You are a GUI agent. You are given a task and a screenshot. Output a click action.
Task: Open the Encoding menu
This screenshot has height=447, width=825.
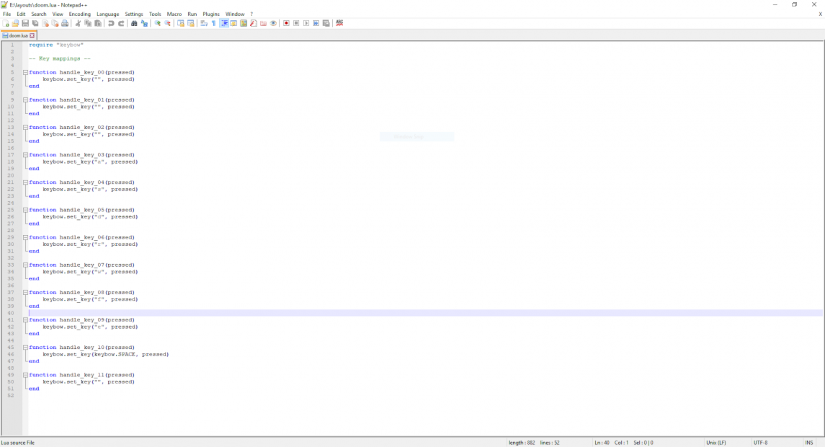click(79, 14)
